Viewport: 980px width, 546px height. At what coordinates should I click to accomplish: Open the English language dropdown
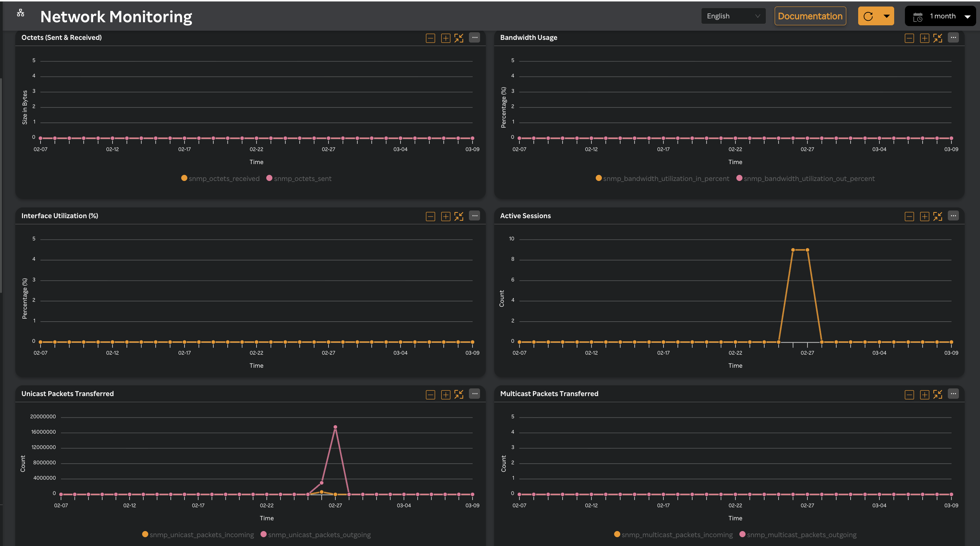point(733,16)
